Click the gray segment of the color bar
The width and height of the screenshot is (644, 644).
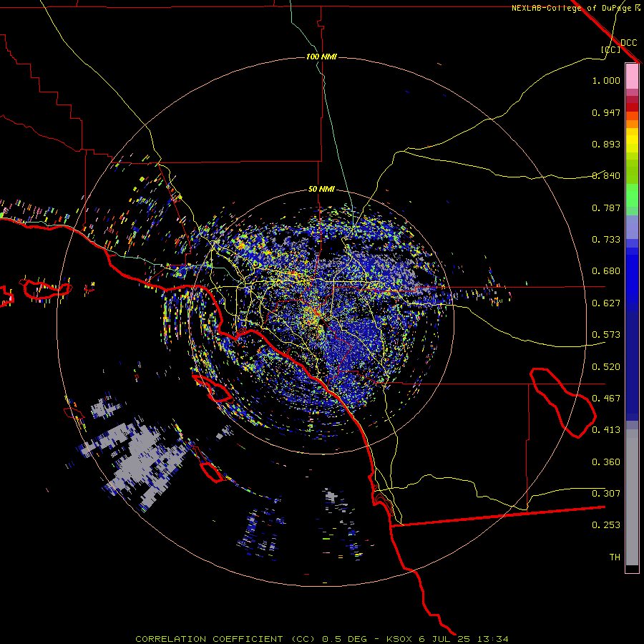click(632, 497)
